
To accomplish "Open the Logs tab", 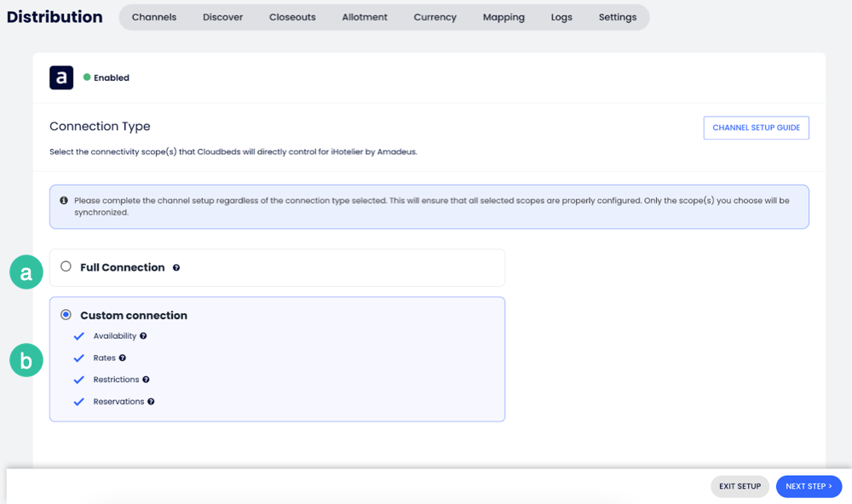I will (x=561, y=17).
